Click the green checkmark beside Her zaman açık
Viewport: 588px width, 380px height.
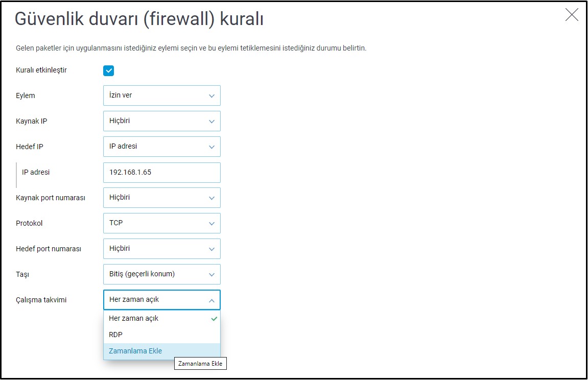214,319
